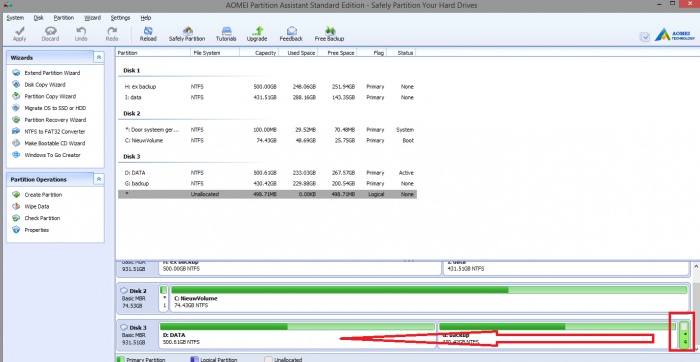Choose the Wipe Data operation
Image resolution: width=700 pixels, height=362 pixels.
31,206
